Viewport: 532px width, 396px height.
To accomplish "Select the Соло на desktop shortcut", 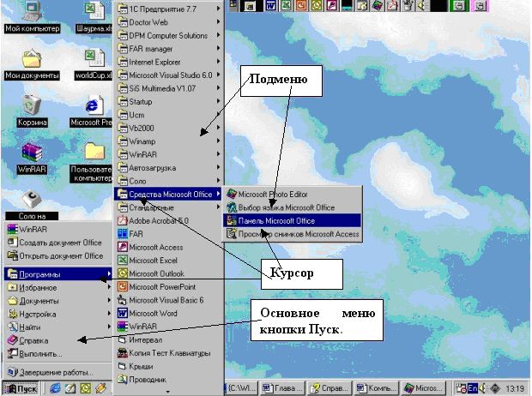I will (x=32, y=205).
